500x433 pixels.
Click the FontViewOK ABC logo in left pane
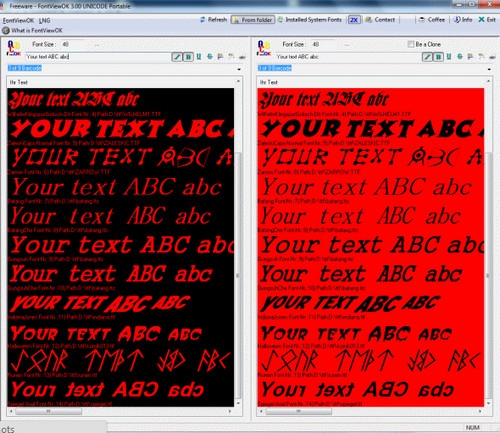pos(14,48)
